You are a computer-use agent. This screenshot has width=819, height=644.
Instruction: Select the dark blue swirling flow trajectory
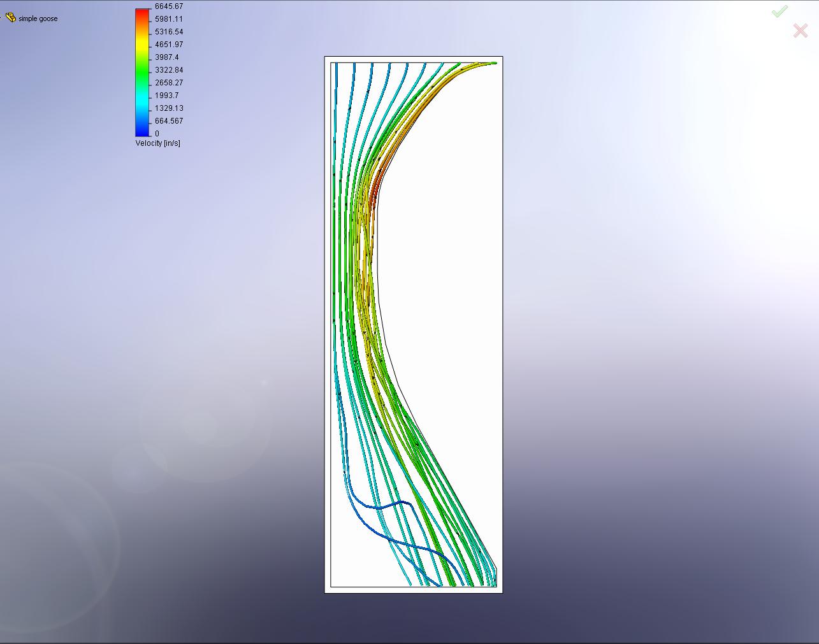(382, 508)
